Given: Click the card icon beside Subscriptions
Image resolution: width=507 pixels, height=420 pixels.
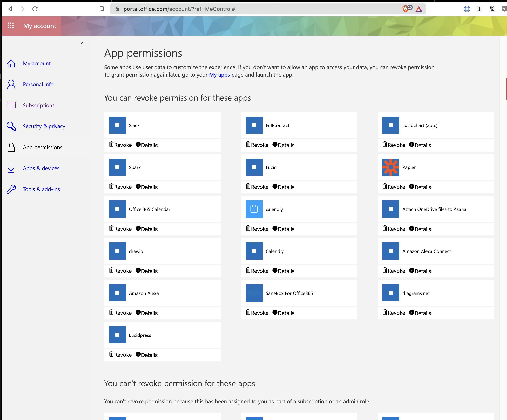Looking at the screenshot, I should [11, 105].
